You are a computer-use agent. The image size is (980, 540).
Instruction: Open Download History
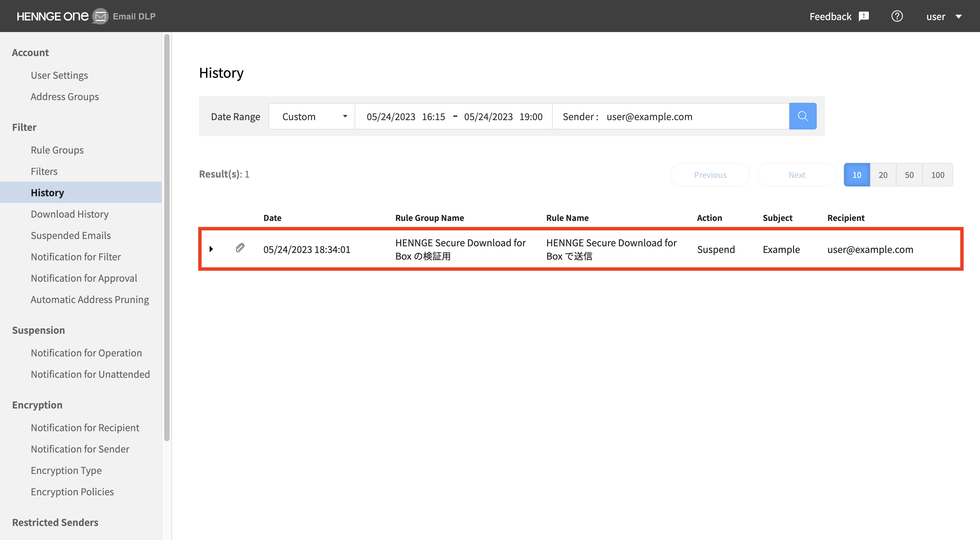point(70,214)
